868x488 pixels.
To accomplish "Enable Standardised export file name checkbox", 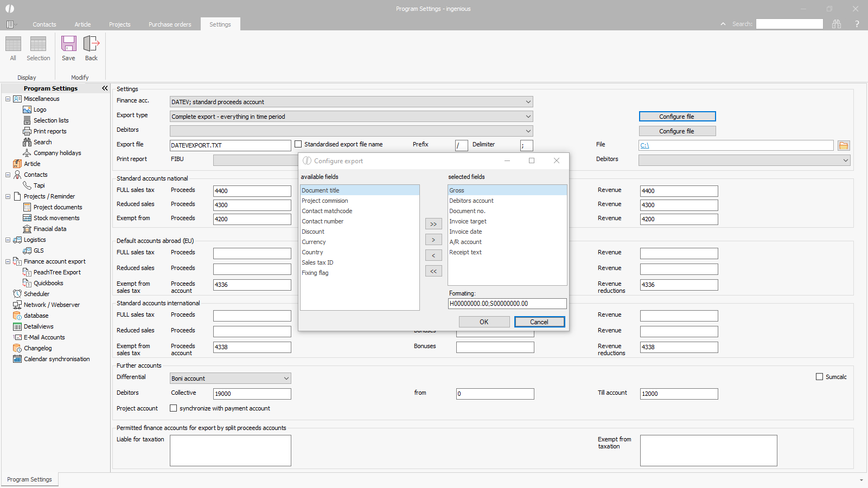I will tap(298, 144).
